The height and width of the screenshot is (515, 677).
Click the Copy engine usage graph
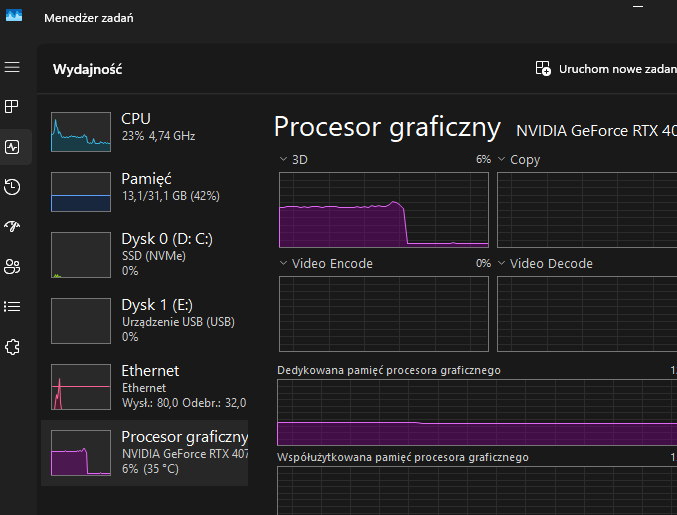[x=587, y=210]
